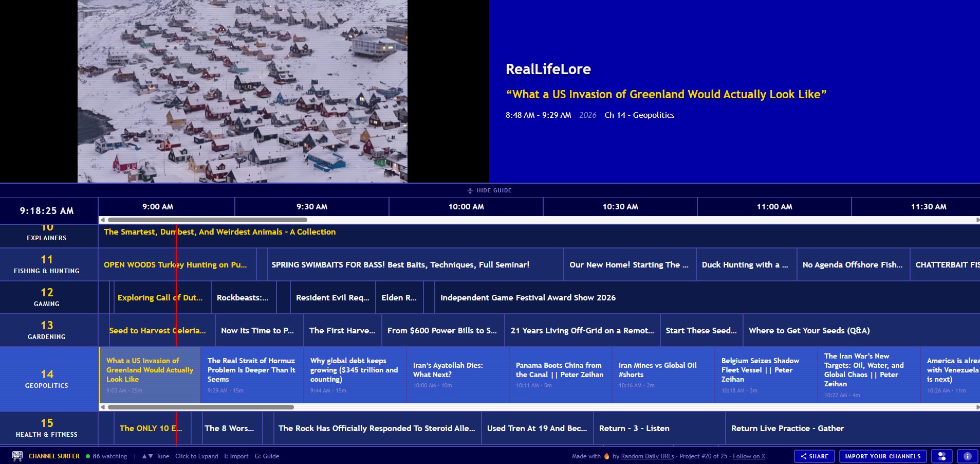
Task: Select the Elden Ring program in the Gaming row
Action: coord(399,297)
